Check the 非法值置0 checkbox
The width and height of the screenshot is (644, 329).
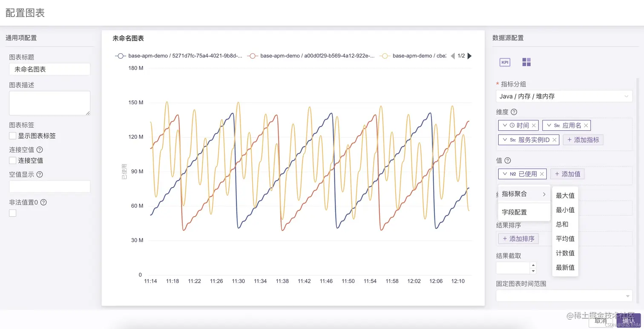(x=13, y=213)
